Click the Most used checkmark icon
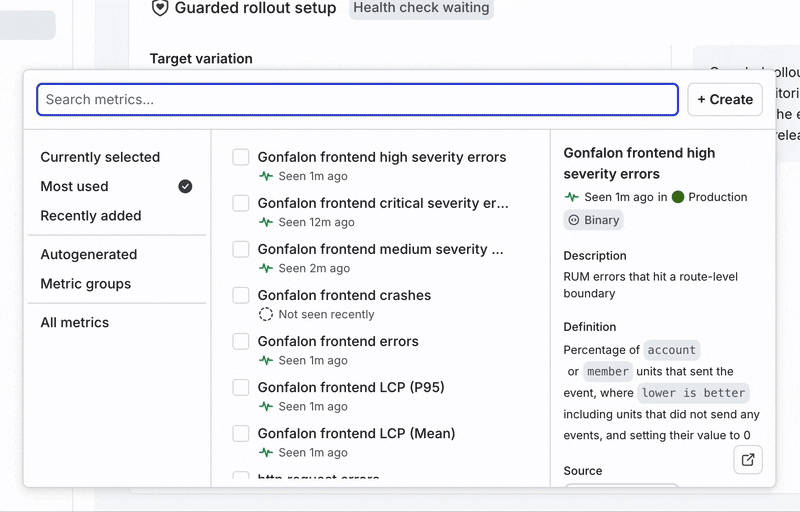 click(185, 186)
